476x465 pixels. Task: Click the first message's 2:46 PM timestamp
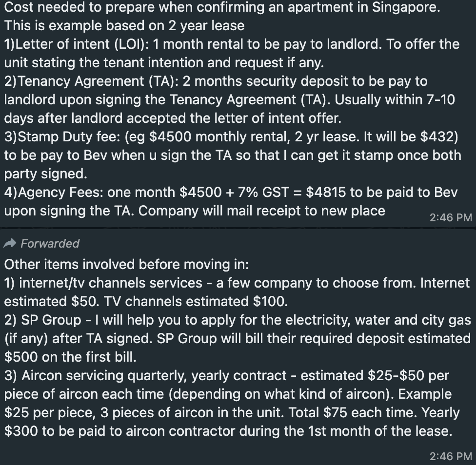451,217
